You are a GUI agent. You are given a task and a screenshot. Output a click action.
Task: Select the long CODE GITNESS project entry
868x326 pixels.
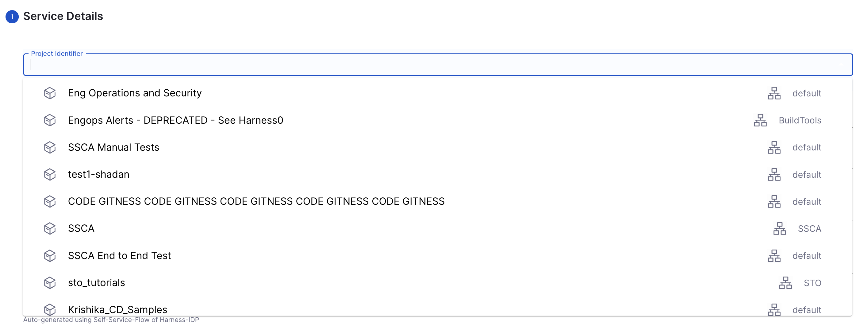(x=256, y=201)
